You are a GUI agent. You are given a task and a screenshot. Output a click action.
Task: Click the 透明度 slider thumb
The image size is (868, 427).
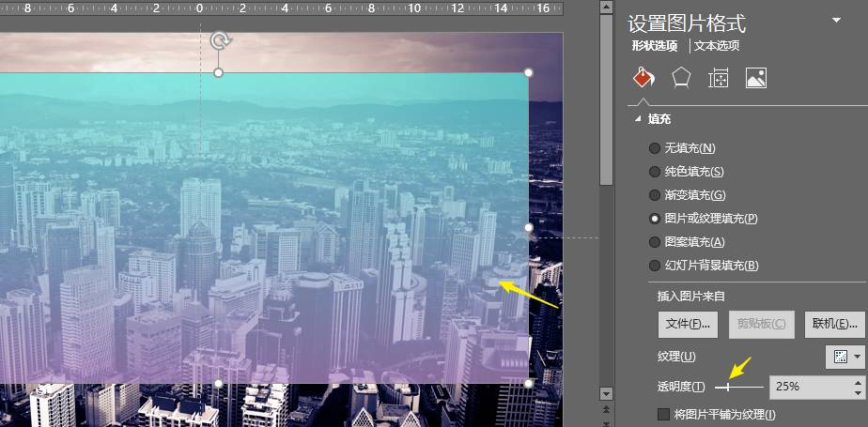click(x=727, y=388)
